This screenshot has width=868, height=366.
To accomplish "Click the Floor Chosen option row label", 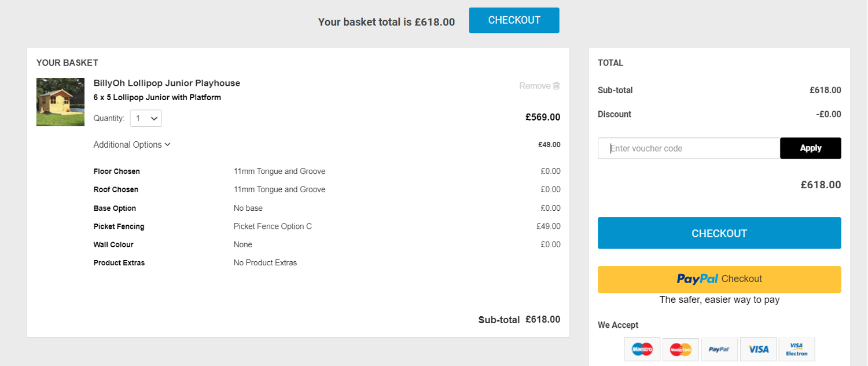I will point(117,171).
